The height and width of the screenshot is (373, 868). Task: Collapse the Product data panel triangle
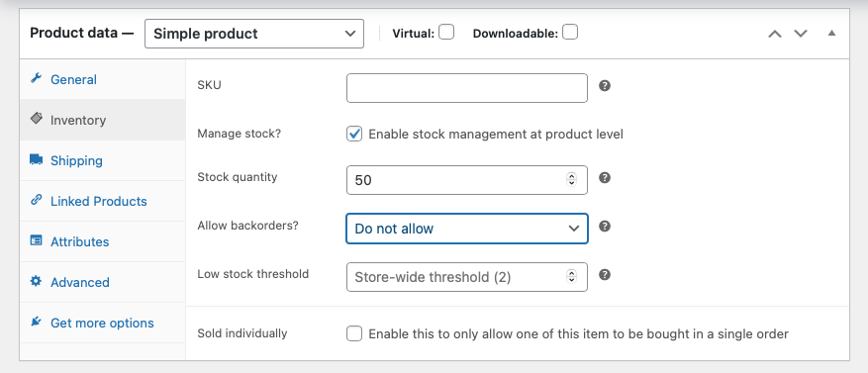point(831,34)
